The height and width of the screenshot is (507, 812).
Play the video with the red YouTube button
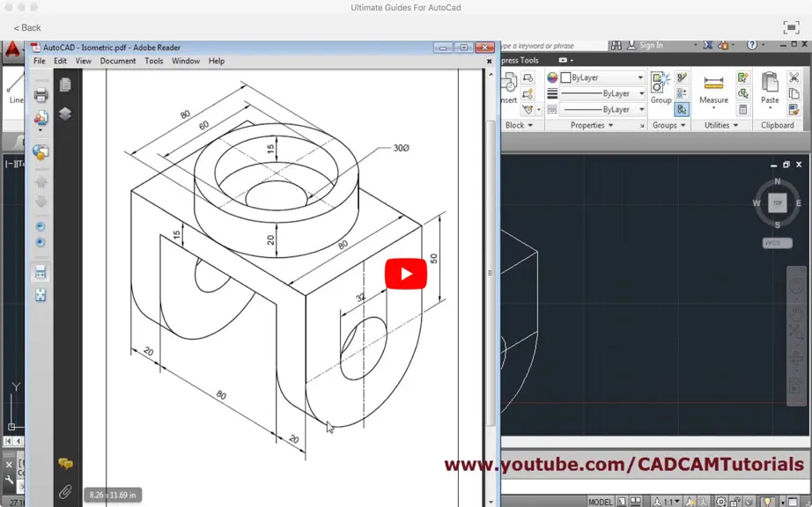point(405,274)
